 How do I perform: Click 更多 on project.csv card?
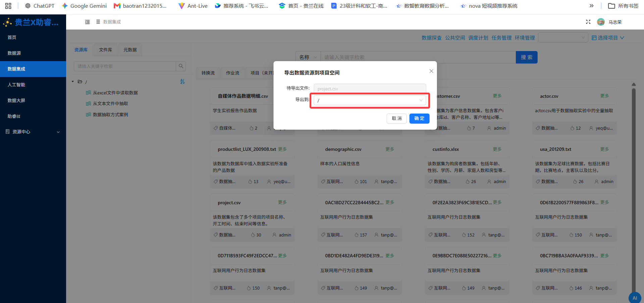pyautogui.click(x=282, y=202)
